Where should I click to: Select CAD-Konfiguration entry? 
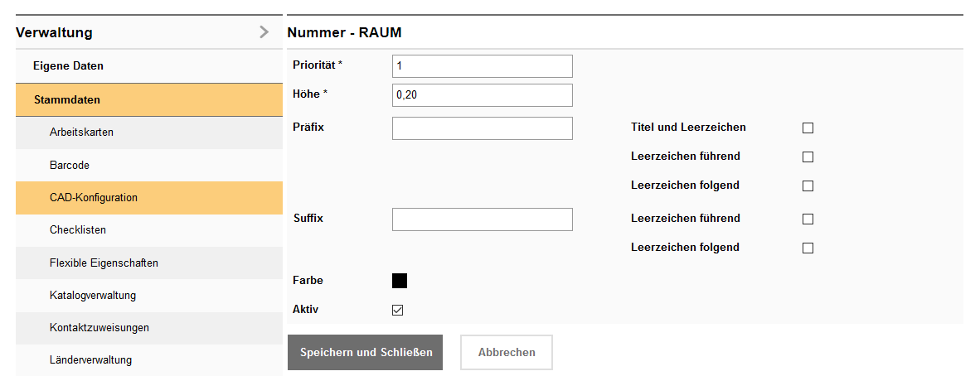94,198
